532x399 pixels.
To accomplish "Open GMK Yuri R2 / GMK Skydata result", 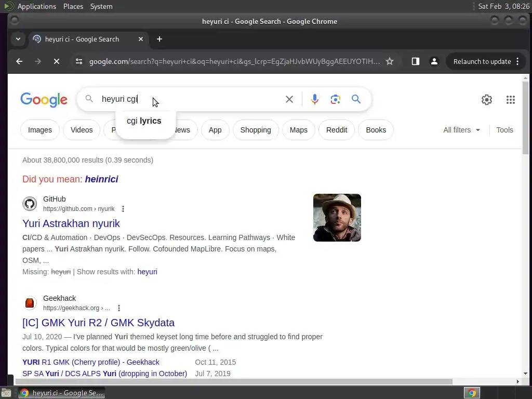I will [x=98, y=323].
